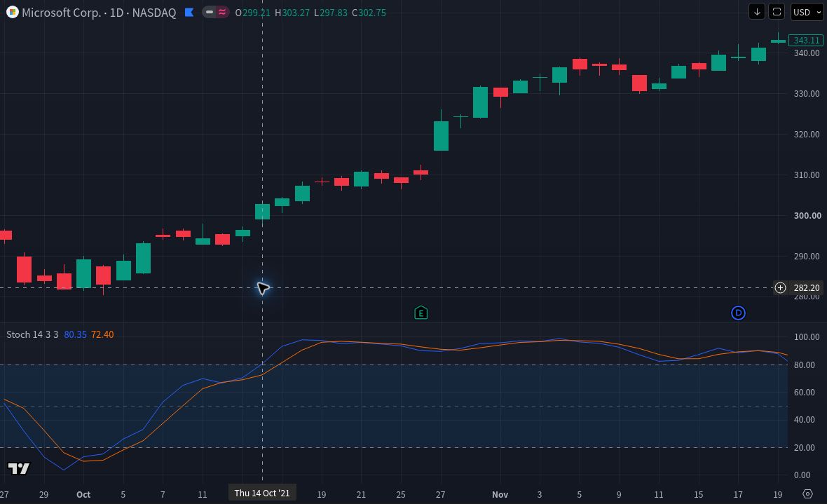Click the grey dash half of the pill toggle
This screenshot has width=827, height=504.
coord(210,12)
